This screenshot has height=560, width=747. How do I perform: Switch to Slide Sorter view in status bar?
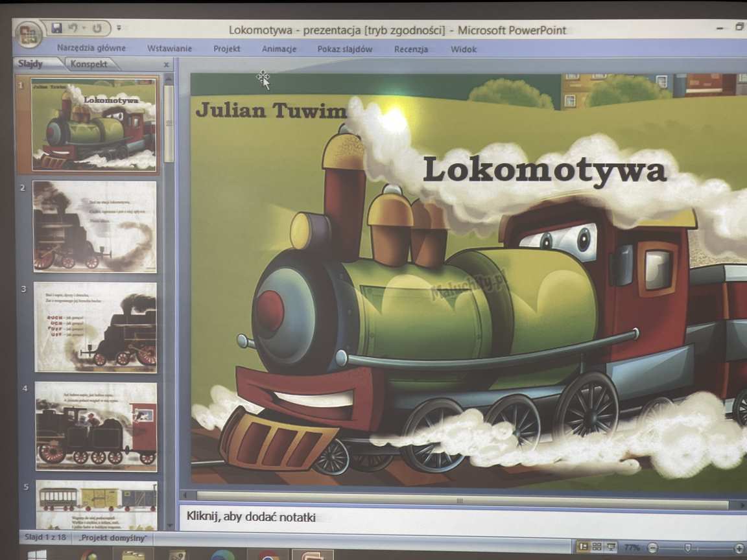point(597,546)
